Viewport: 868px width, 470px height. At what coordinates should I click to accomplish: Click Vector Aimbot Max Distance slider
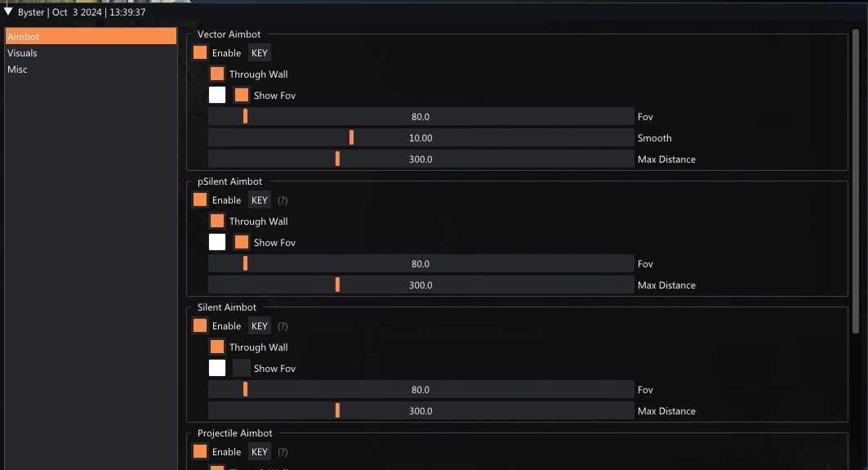421,159
